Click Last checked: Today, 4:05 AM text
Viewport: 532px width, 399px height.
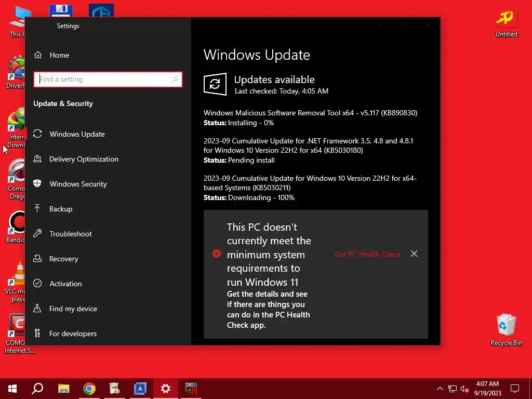[x=282, y=91]
